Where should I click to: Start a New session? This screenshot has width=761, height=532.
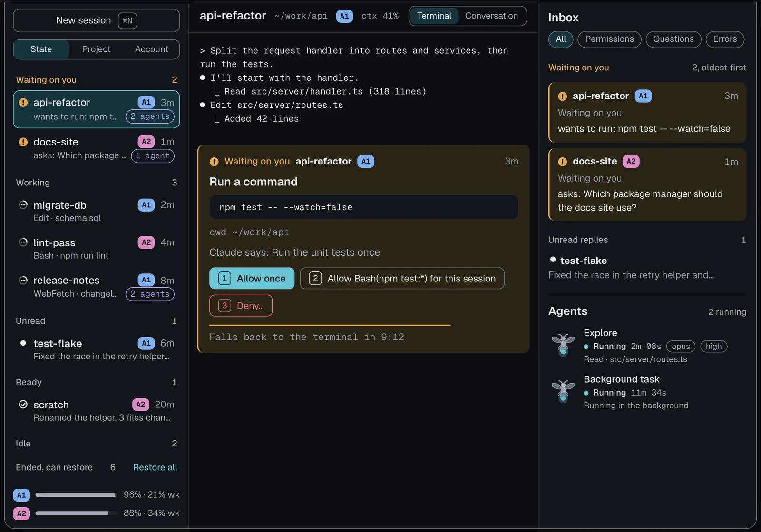tap(96, 20)
